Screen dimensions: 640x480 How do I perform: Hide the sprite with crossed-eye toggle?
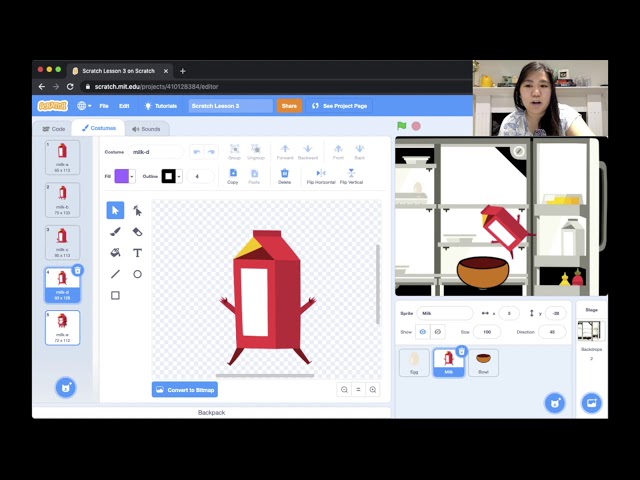438,332
